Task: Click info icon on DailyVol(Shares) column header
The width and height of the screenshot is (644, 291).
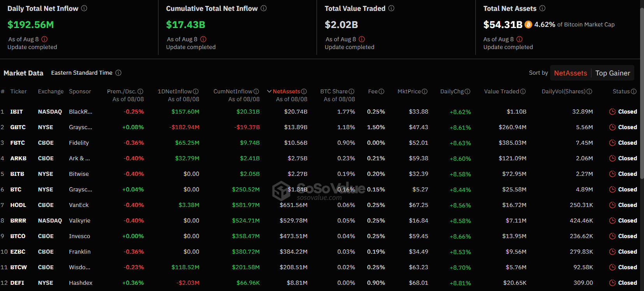Action: pyautogui.click(x=589, y=91)
